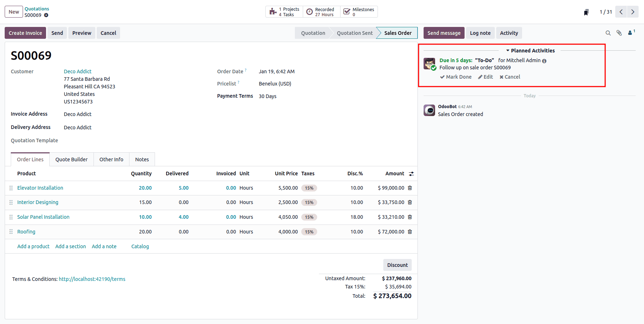Screen dimensions: 644x324
Task: Open the Deco Addict customer link
Action: click(x=77, y=71)
